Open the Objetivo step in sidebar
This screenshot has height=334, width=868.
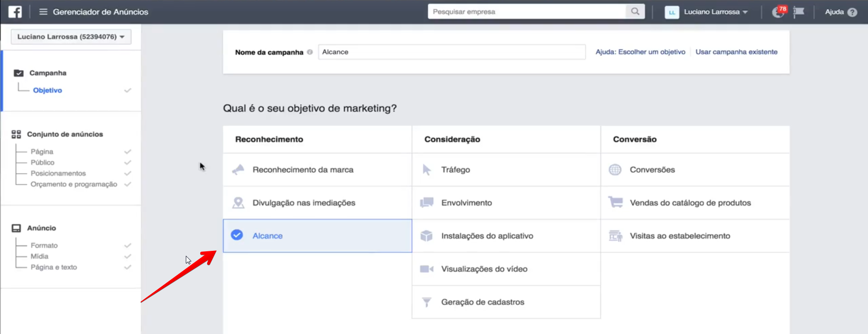coord(47,90)
